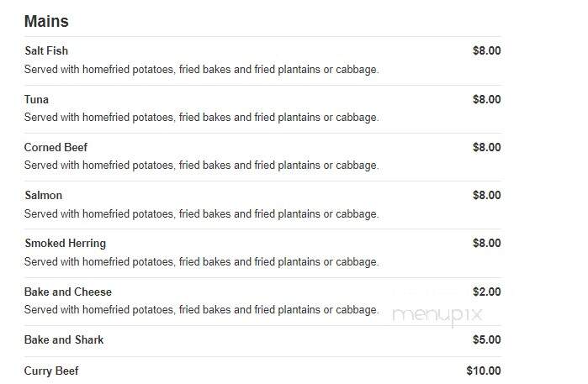This screenshot has height=384, width=588.
Task: Select the Tuna menu item
Action: point(36,99)
